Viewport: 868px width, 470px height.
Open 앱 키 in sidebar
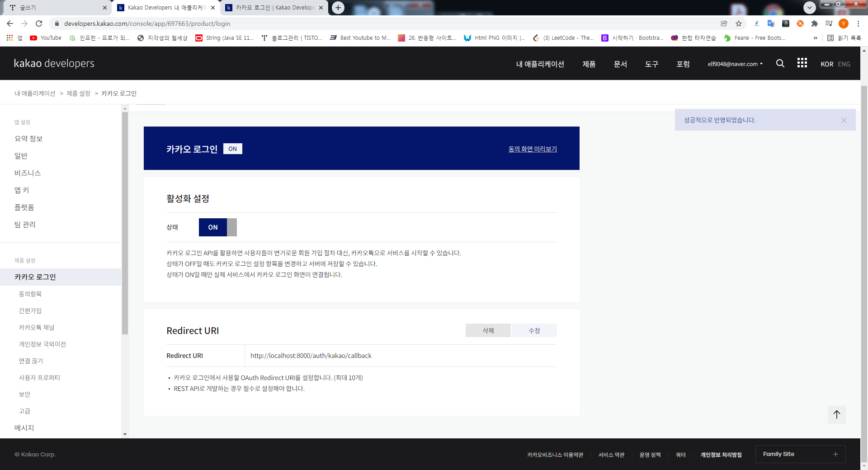click(x=22, y=190)
